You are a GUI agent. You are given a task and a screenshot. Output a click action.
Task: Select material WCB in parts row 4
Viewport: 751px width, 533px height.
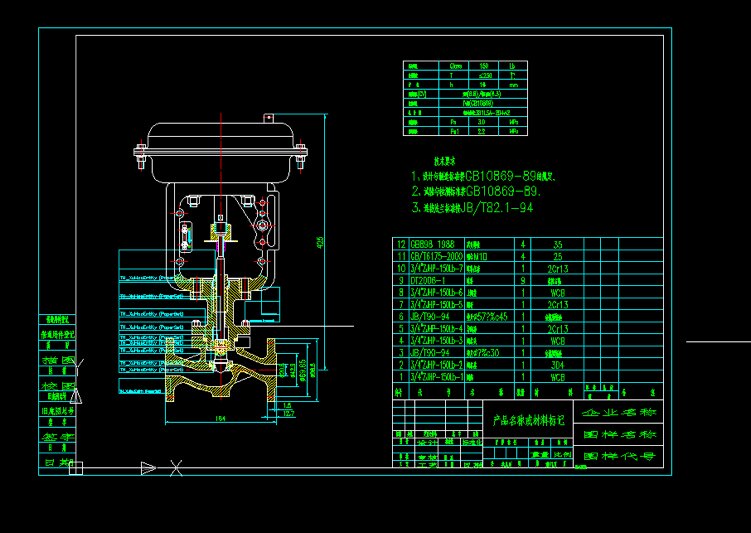(x=558, y=340)
